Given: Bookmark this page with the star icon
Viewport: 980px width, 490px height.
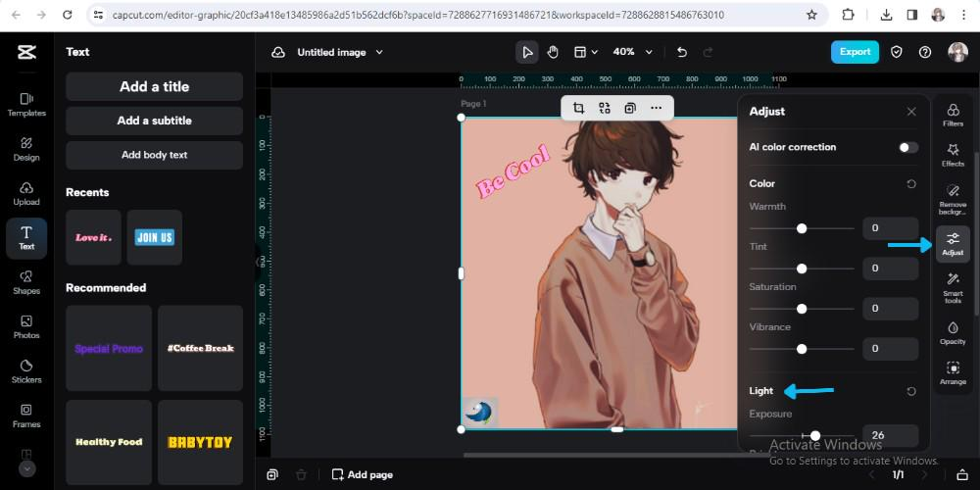Looking at the screenshot, I should pyautogui.click(x=811, y=15).
